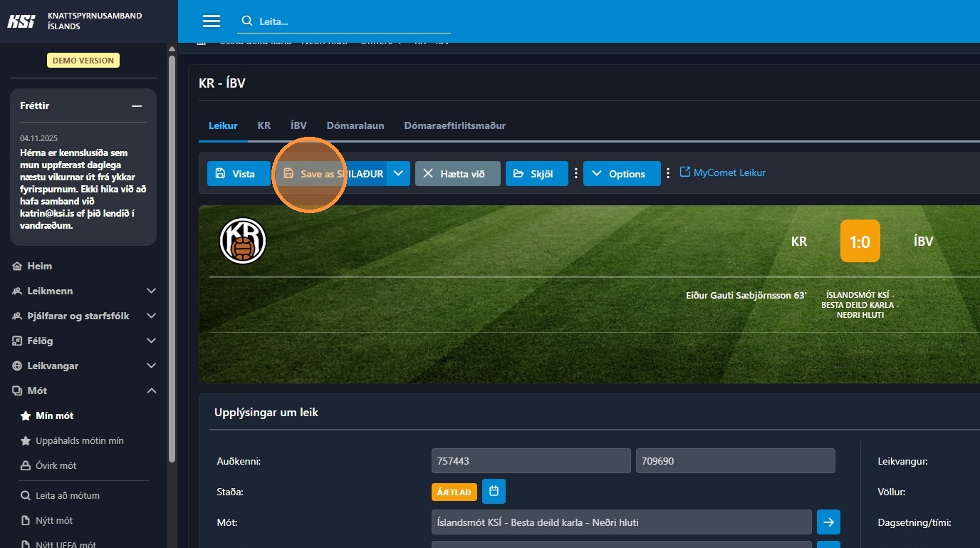980x548 pixels.
Task: Open the Dómaralaun tab
Action: click(355, 125)
